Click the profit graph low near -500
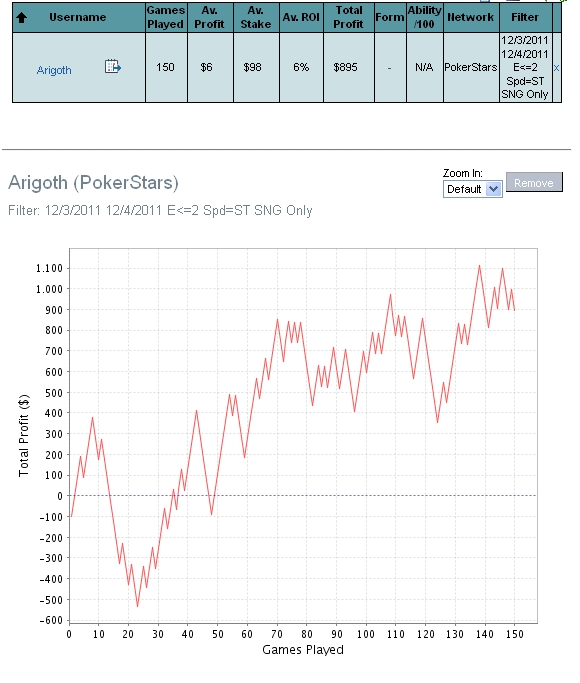Viewport: 580px width, 683px height. click(137, 606)
